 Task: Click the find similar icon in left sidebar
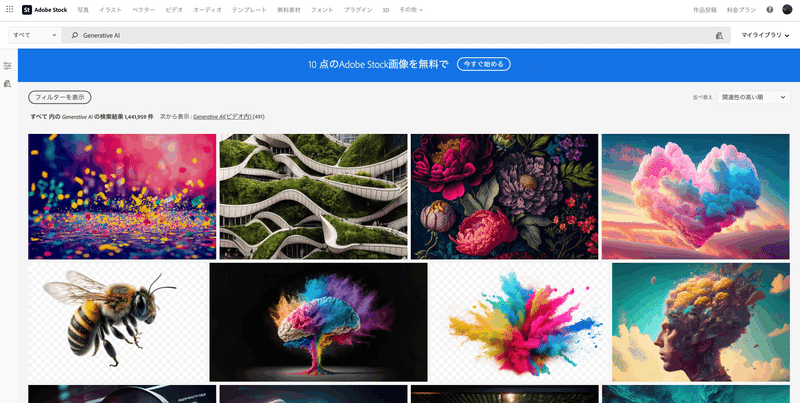pos(7,83)
